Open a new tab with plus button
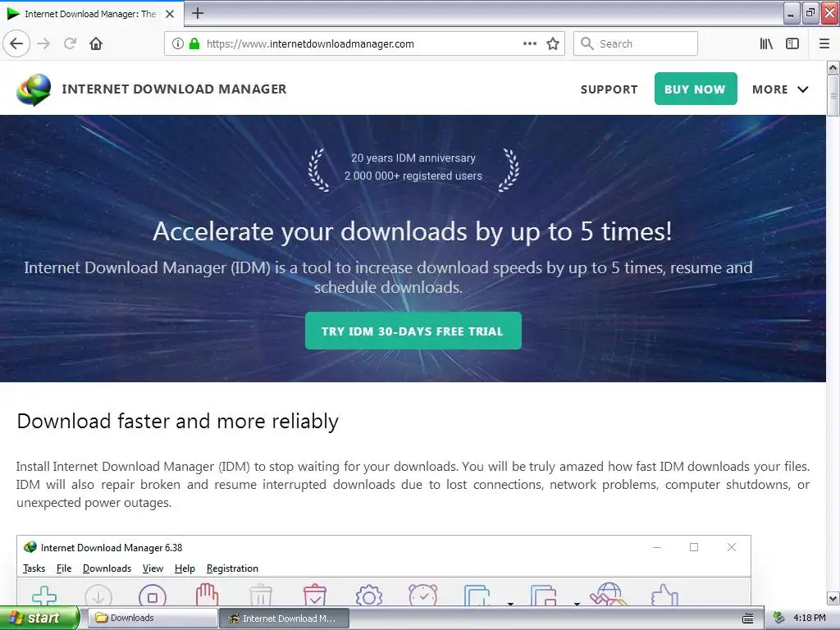This screenshot has width=840, height=630. (198, 13)
